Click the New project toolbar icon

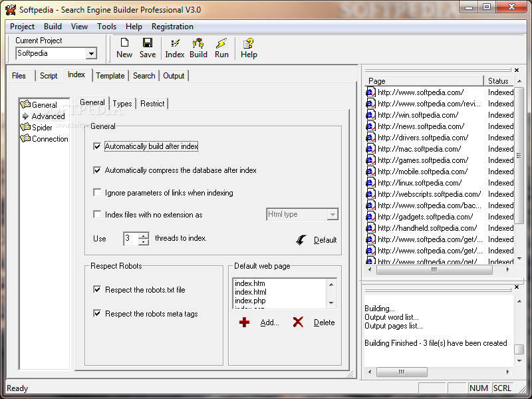(x=124, y=43)
